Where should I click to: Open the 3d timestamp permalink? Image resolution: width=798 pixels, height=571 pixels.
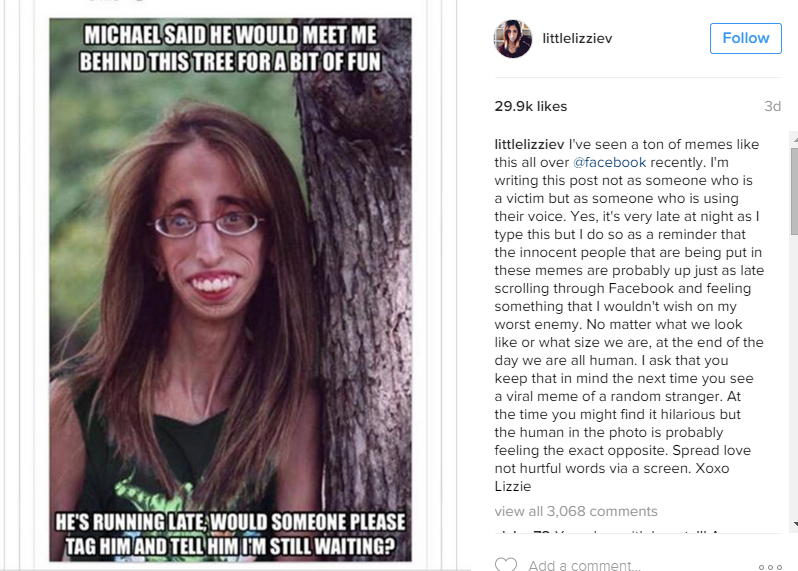[x=772, y=106]
